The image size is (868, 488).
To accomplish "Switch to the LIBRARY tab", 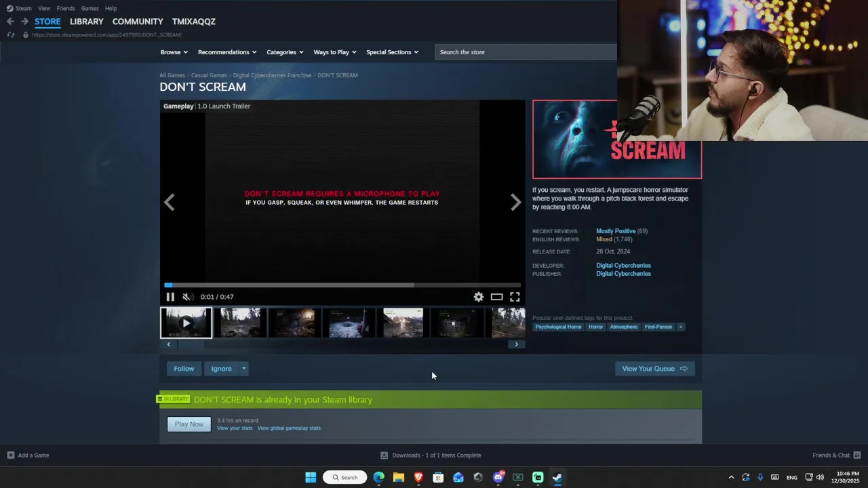I will coord(87,22).
